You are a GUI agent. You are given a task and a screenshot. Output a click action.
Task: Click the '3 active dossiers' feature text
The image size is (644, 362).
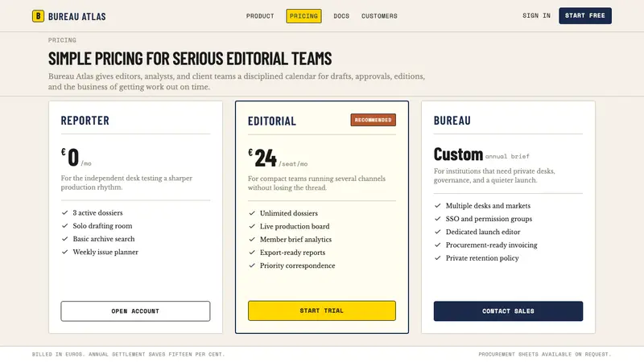point(97,212)
